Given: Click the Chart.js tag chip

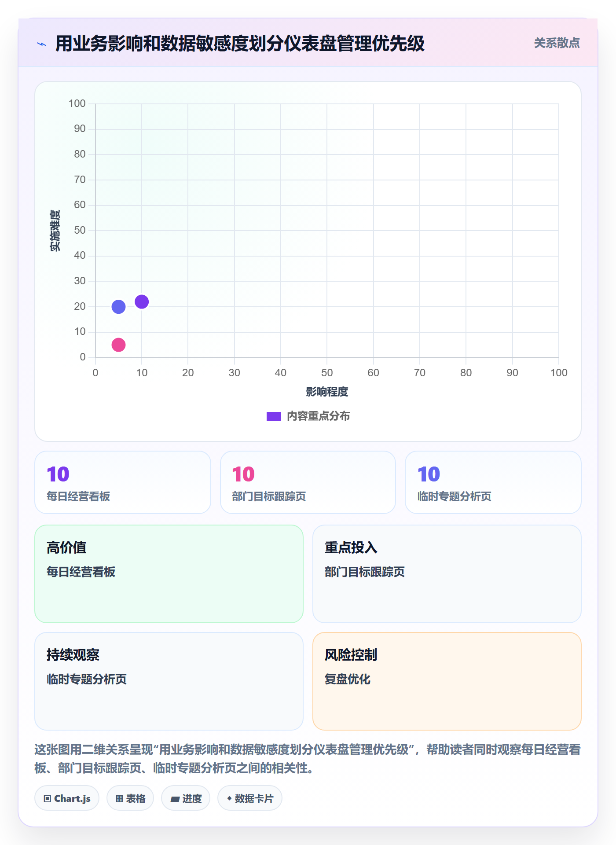Looking at the screenshot, I should (67, 798).
